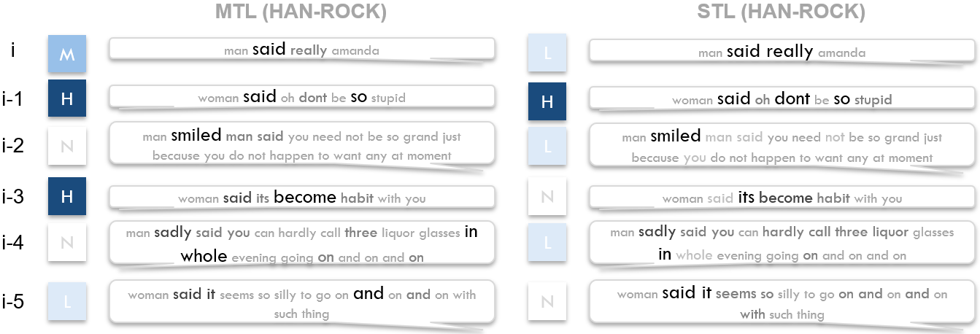Click the dark H square in the STL column
This screenshot has height=334, width=980.
[x=547, y=101]
